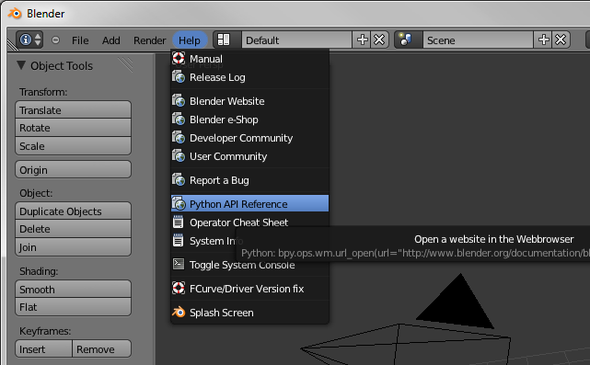Open the Origin dropdown button
The height and width of the screenshot is (365, 590).
(73, 170)
